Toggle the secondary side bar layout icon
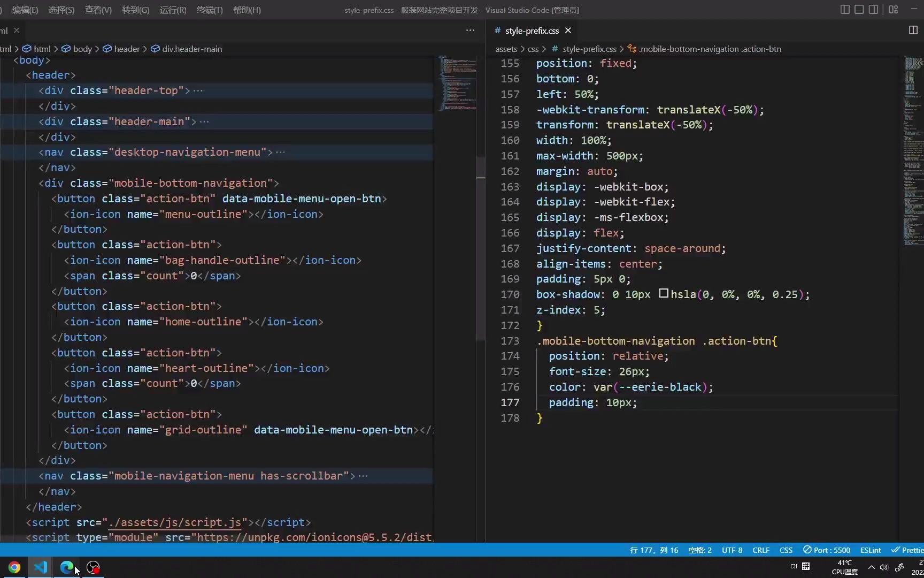 [x=873, y=10]
